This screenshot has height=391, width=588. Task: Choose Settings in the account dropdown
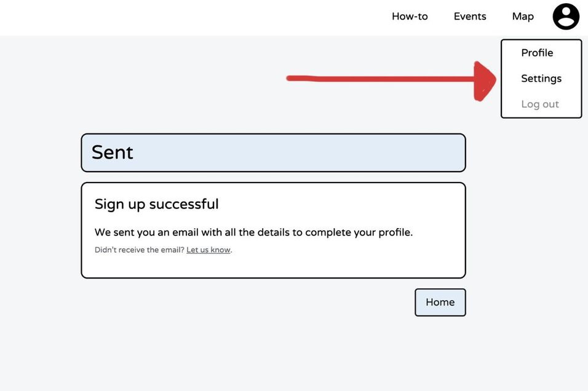[541, 78]
